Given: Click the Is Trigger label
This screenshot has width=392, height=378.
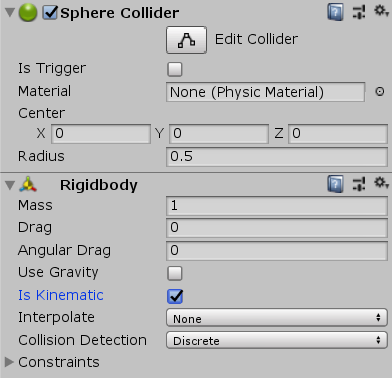Looking at the screenshot, I should pos(52,69).
